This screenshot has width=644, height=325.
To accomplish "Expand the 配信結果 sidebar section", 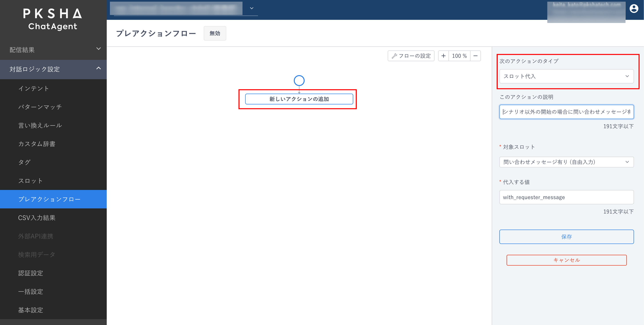I will (53, 50).
